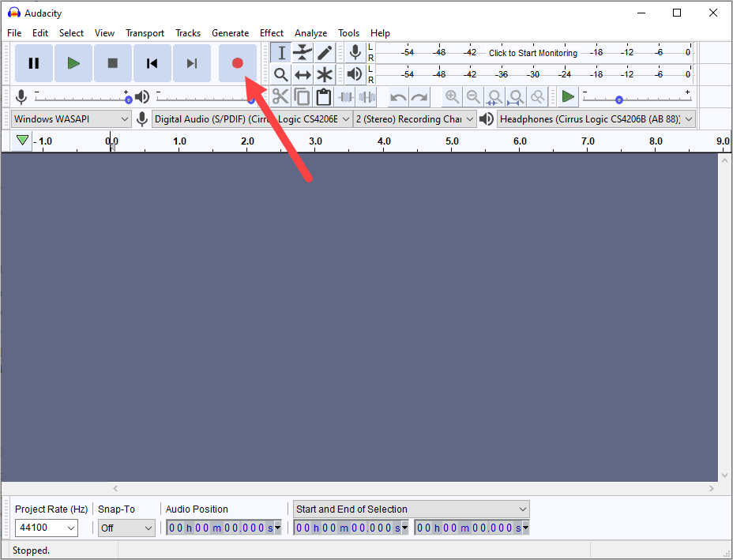This screenshot has width=733, height=560.
Task: Open the 2 (Stereo) Recording Channels dropdown
Action: 415,119
